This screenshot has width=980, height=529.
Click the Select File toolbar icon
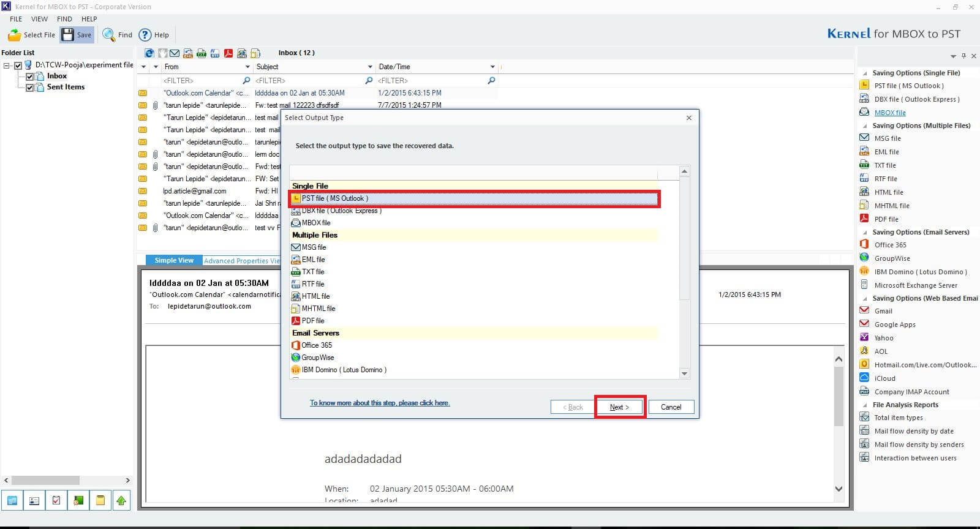point(14,35)
